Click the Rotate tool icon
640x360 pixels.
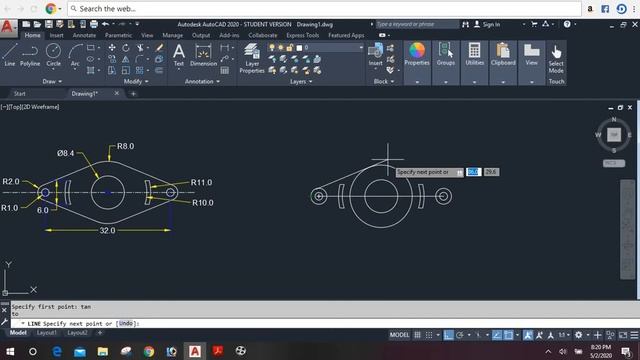[x=126, y=48]
